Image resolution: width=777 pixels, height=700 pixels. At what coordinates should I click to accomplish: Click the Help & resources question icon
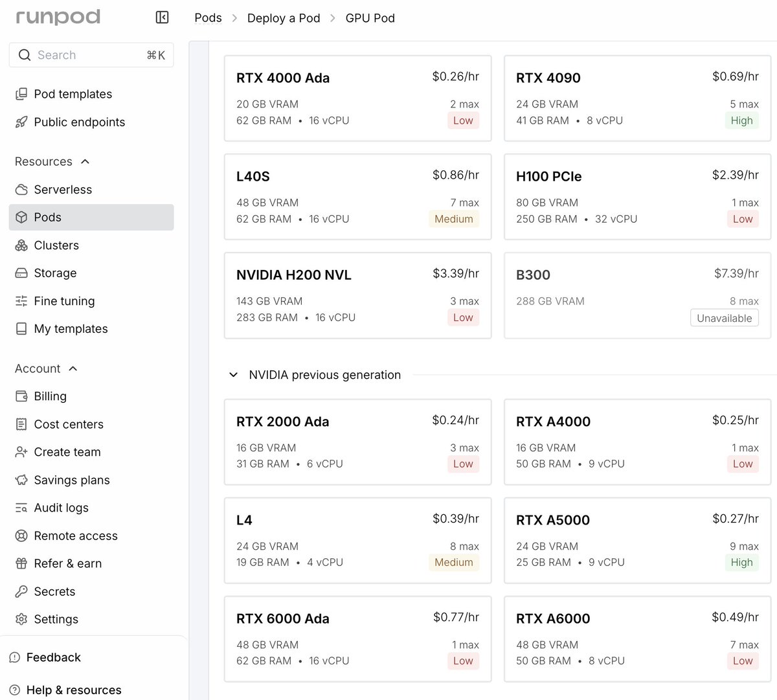pyautogui.click(x=15, y=690)
